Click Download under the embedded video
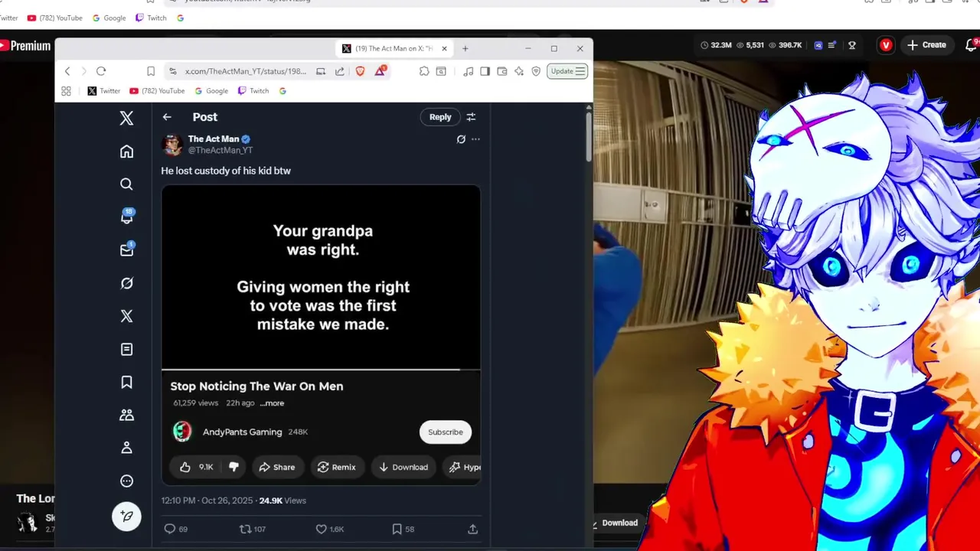 pyautogui.click(x=403, y=468)
